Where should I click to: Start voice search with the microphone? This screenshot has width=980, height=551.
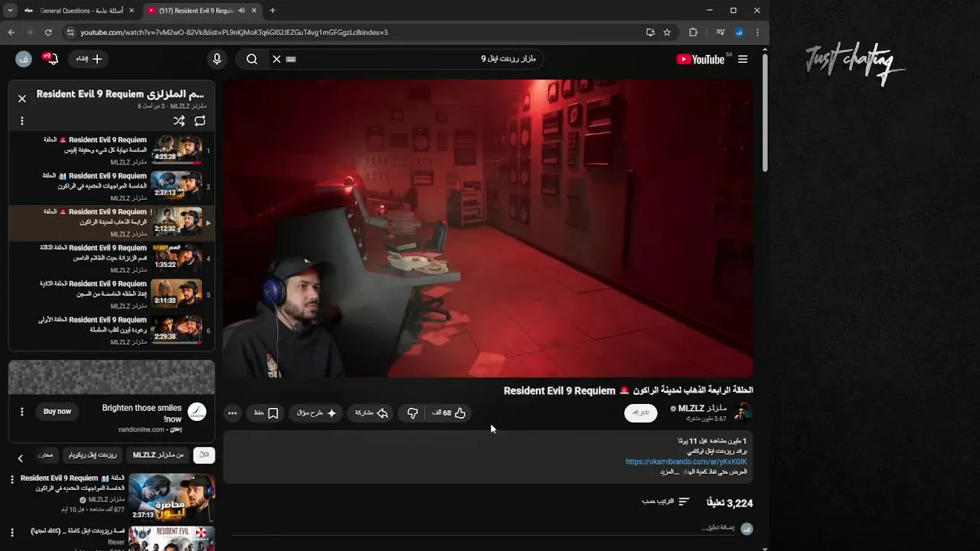217,59
